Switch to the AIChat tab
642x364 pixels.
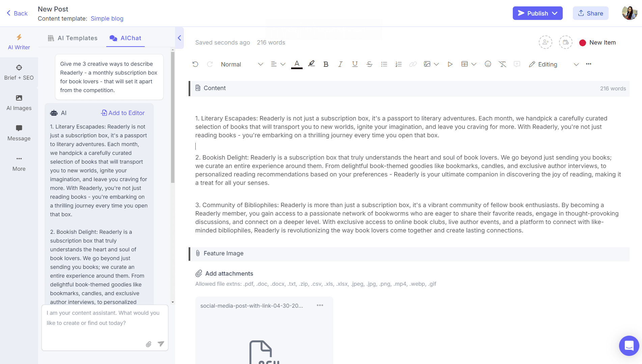pyautogui.click(x=125, y=38)
